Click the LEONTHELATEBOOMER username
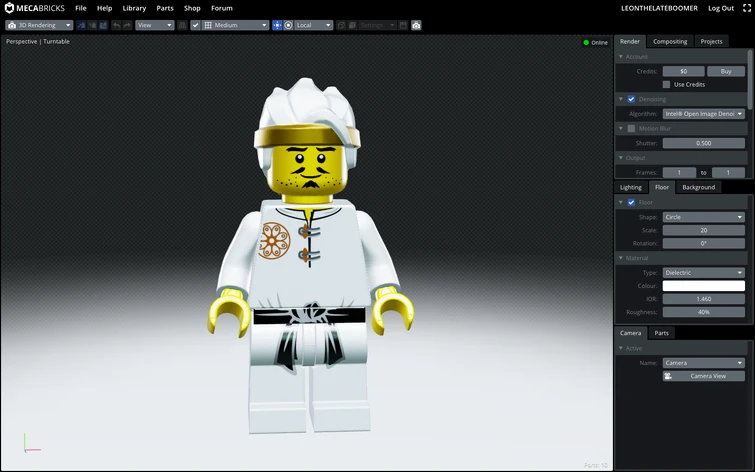Screen dimensions: 755x472 (659, 8)
